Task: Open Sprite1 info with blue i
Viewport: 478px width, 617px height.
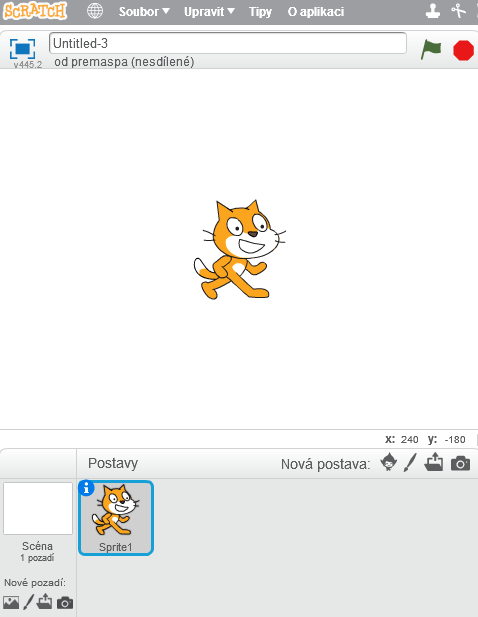Action: (x=86, y=488)
